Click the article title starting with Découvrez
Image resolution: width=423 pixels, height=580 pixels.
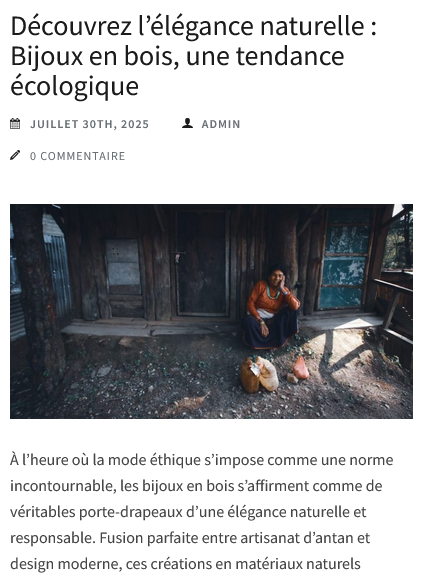point(194,56)
